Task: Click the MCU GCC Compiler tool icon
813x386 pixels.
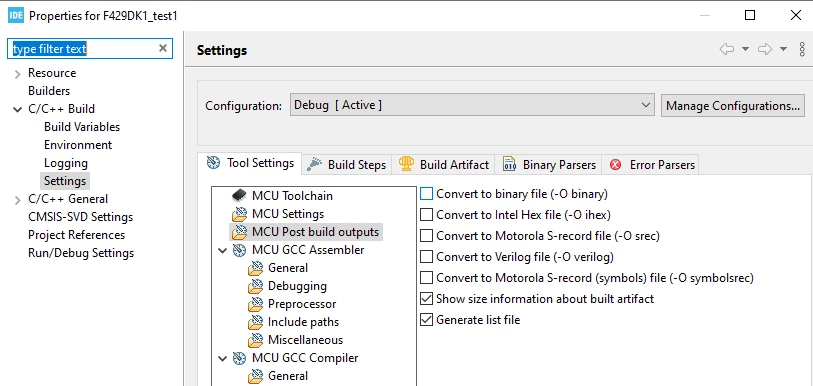Action: tap(239, 358)
